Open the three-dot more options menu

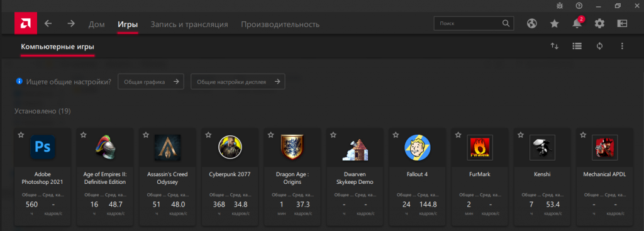point(622,46)
